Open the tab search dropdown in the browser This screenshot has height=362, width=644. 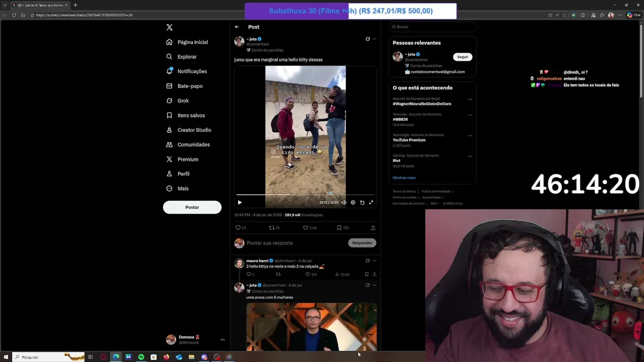(x=5, y=5)
